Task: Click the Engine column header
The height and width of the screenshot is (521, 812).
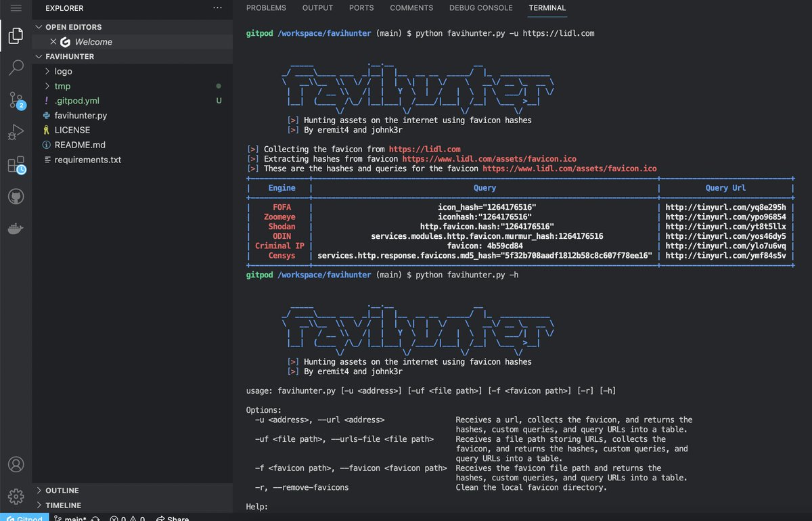Action: coord(281,188)
